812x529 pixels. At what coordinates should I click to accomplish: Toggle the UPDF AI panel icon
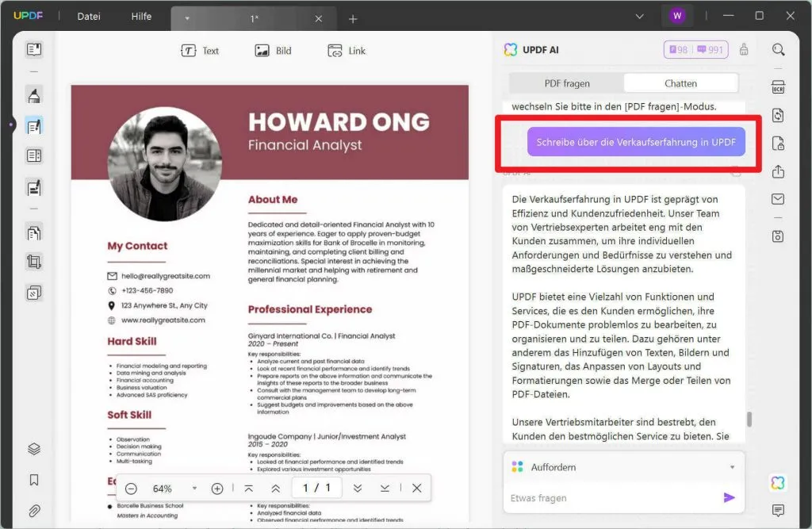(779, 483)
